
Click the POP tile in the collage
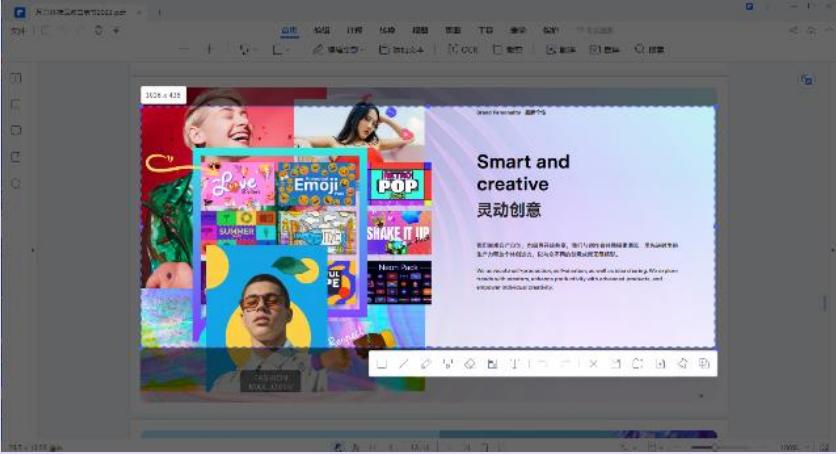point(399,185)
